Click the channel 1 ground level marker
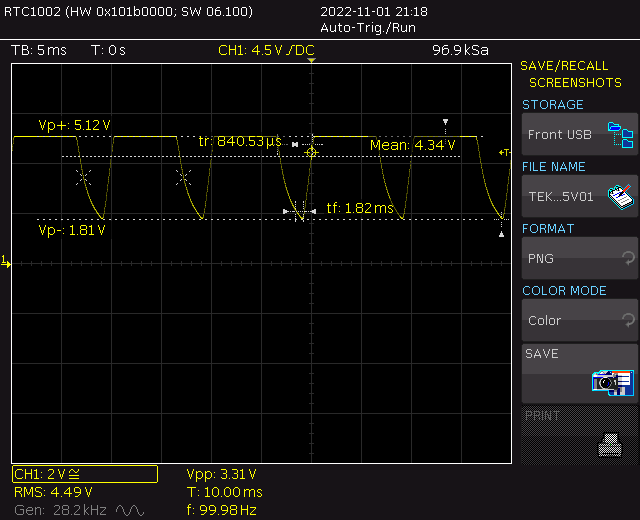The image size is (640, 520). (x=5, y=262)
